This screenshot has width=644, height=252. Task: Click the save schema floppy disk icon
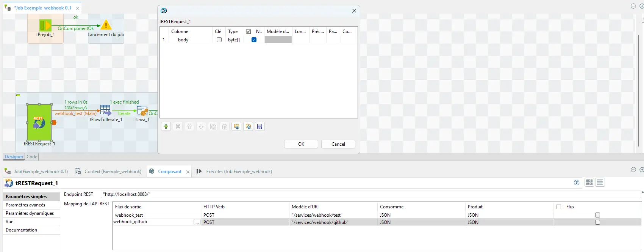(259, 126)
